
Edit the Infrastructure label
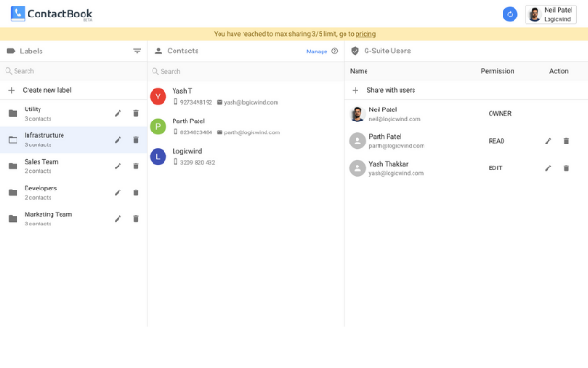pos(118,140)
